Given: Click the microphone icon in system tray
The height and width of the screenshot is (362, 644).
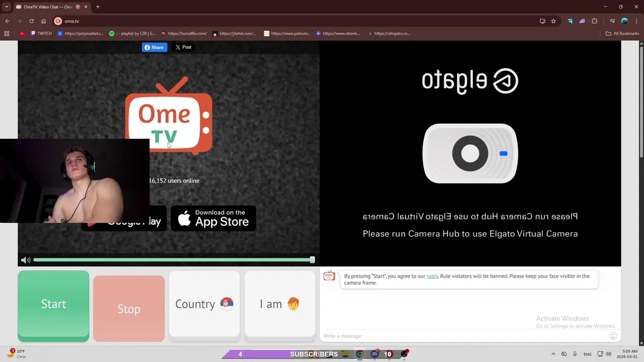Looking at the screenshot, I should [x=575, y=354].
